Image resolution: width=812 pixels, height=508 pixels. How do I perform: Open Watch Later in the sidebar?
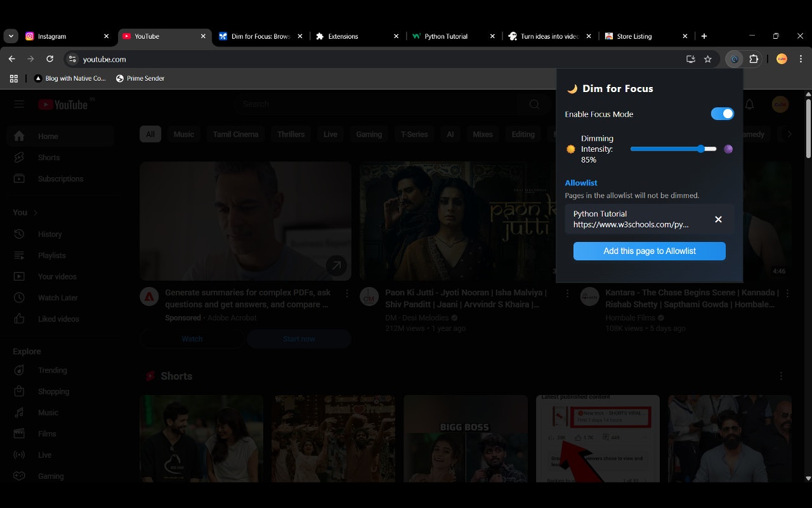click(61, 297)
